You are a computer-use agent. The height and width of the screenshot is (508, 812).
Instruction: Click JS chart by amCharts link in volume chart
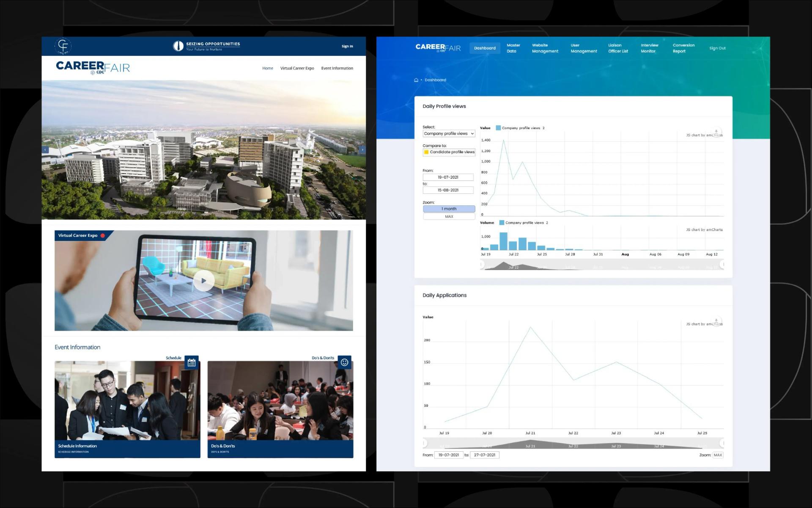click(704, 230)
